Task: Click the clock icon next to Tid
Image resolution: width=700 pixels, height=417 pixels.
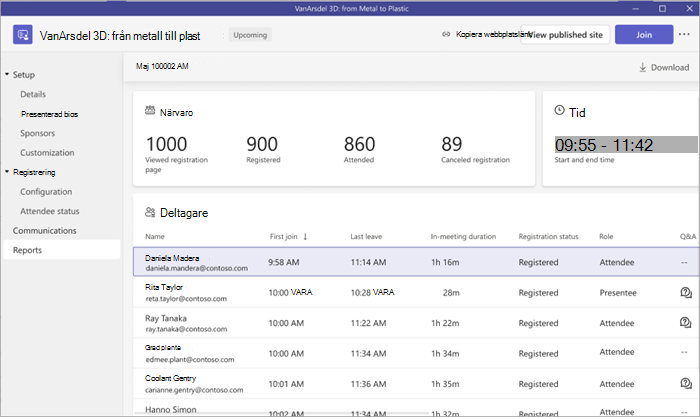Action: [559, 110]
